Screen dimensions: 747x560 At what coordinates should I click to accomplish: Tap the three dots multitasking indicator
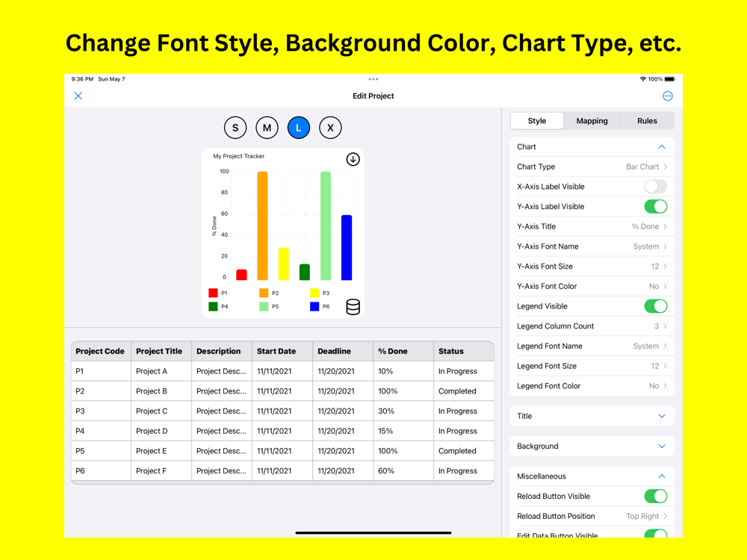click(373, 79)
